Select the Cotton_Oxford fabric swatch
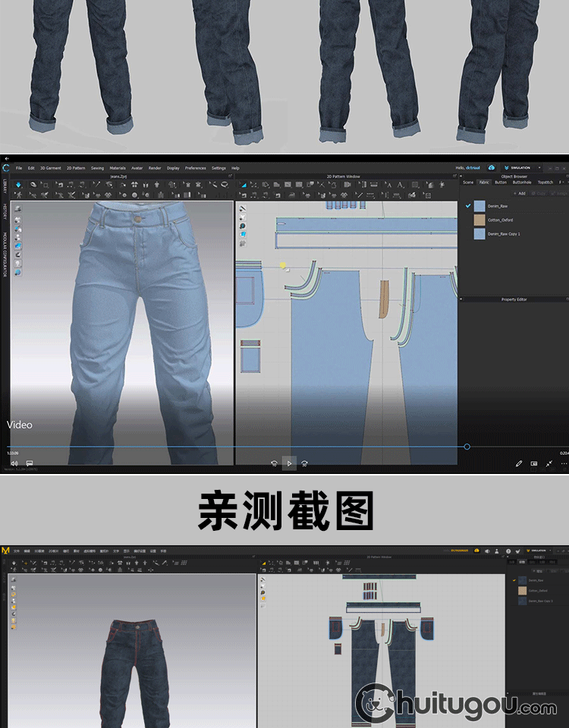 (479, 220)
